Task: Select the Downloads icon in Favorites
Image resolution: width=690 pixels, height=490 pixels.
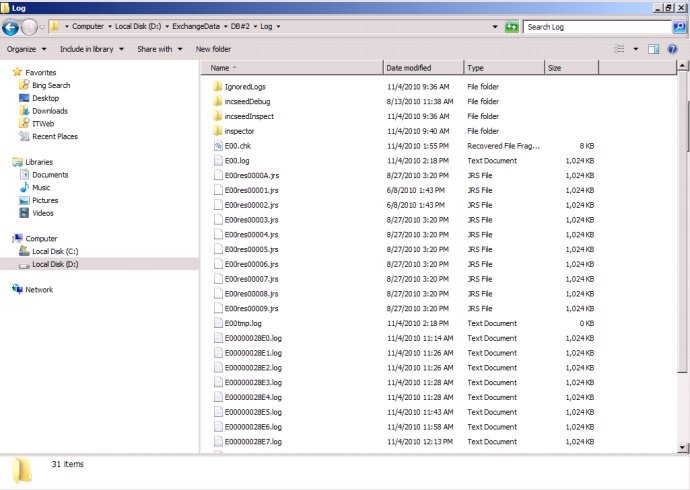Action: (x=25, y=111)
